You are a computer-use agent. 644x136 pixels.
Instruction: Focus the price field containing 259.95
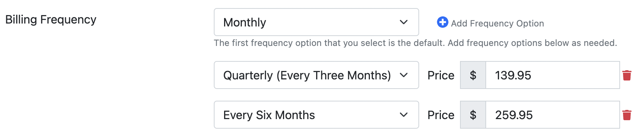coord(553,115)
